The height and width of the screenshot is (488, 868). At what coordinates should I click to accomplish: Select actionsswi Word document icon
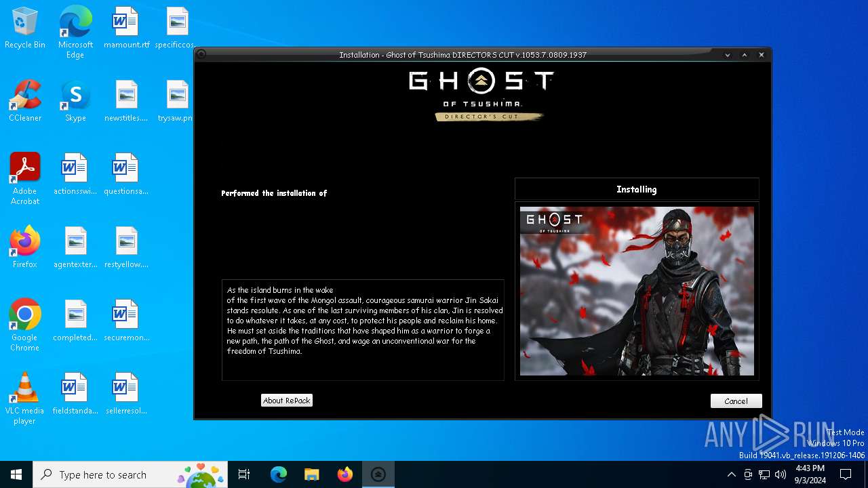(75, 174)
